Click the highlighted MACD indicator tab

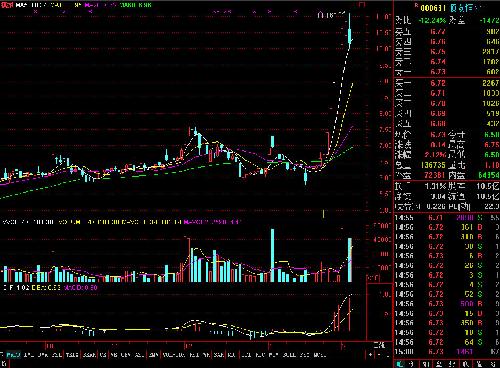(x=13, y=355)
